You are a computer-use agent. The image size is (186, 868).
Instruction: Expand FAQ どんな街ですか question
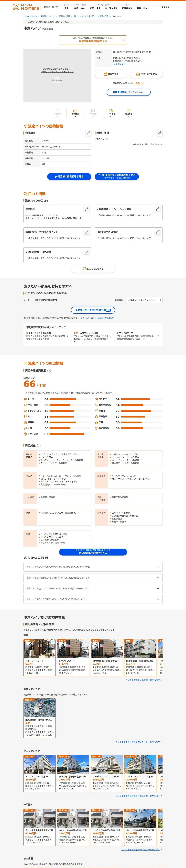pyautogui.click(x=93, y=567)
